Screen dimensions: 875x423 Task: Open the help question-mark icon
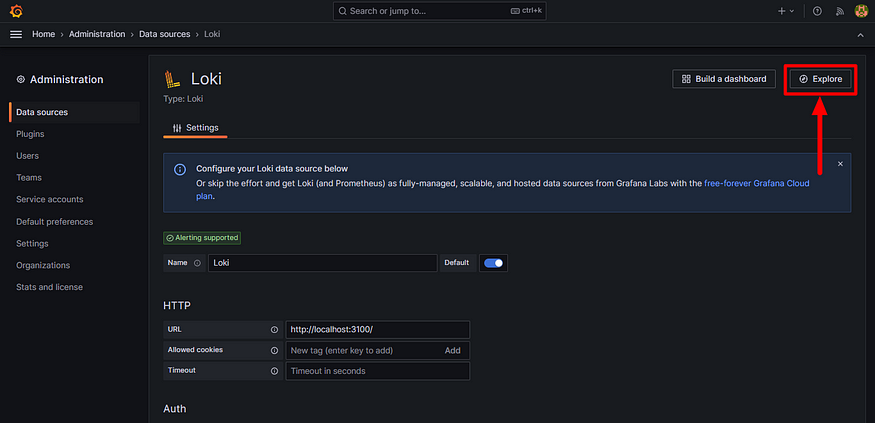click(x=818, y=11)
